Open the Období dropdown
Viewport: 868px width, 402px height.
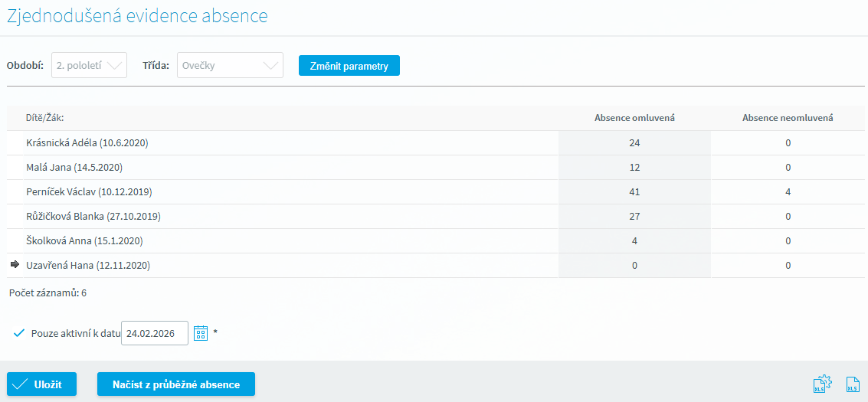click(x=89, y=66)
